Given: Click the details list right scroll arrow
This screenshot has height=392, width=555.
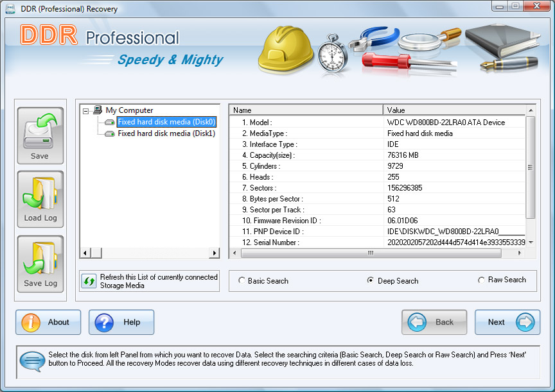Looking at the screenshot, I should [519, 253].
